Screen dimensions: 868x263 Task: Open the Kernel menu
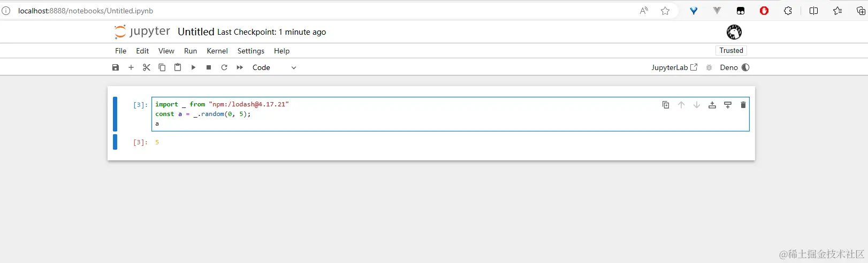(x=217, y=51)
